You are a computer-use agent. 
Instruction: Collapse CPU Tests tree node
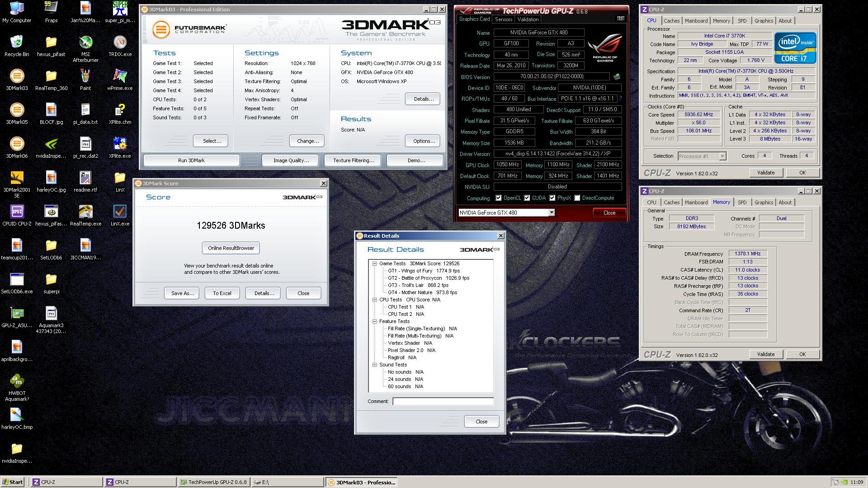tap(374, 300)
